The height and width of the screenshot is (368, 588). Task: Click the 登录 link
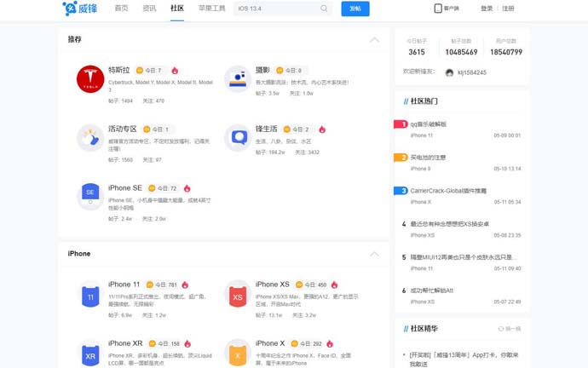click(x=487, y=9)
